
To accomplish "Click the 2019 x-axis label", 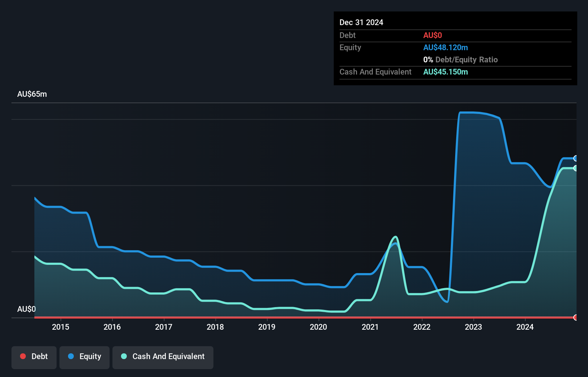I will tap(267, 327).
